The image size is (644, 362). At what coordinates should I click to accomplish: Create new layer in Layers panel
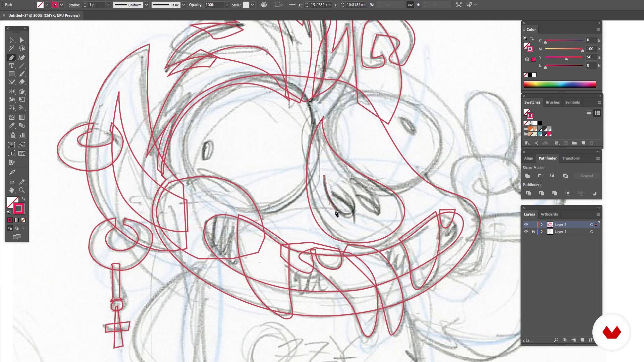(x=582, y=340)
